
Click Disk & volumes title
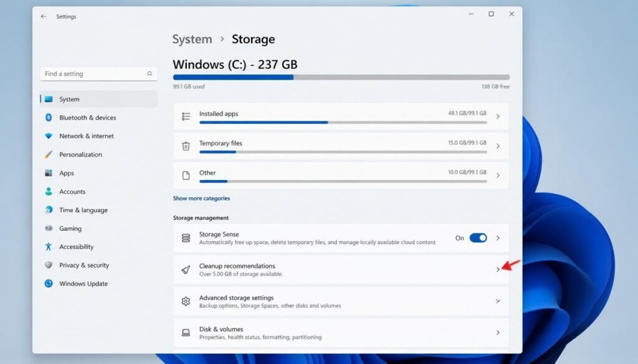pyautogui.click(x=221, y=329)
